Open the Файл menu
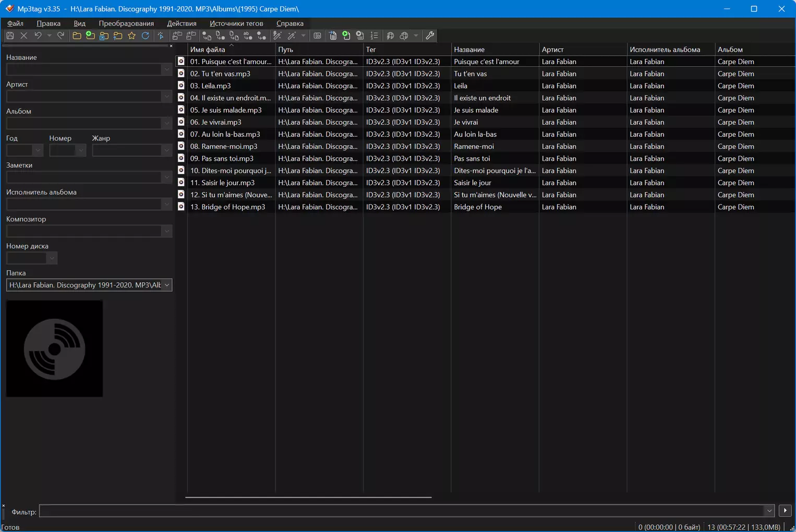796x532 pixels. (15, 23)
